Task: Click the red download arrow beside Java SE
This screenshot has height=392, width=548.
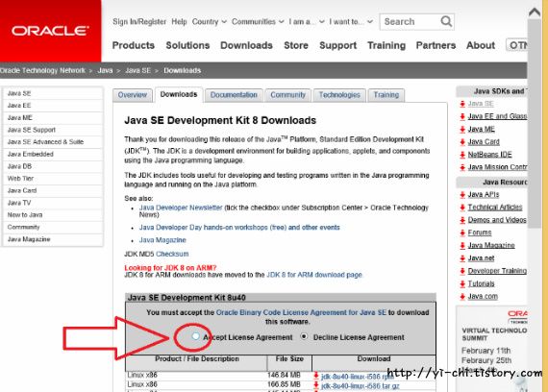Action: [462, 104]
